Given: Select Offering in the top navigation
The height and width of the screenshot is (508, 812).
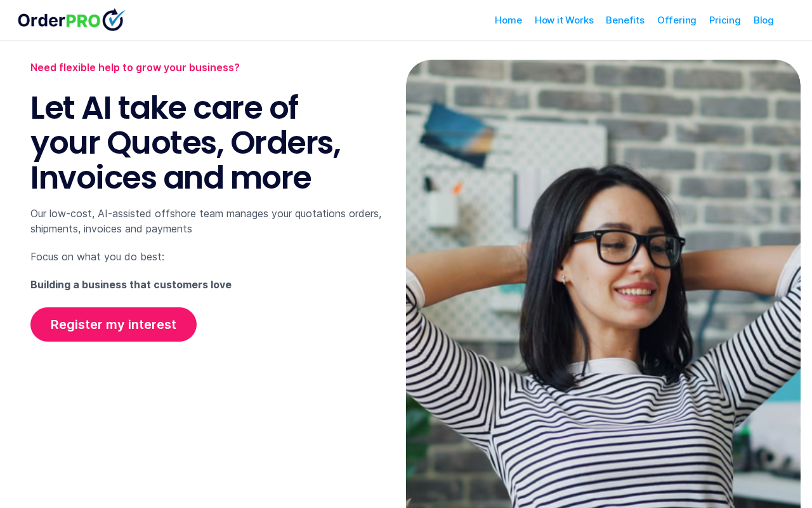Looking at the screenshot, I should 677,20.
